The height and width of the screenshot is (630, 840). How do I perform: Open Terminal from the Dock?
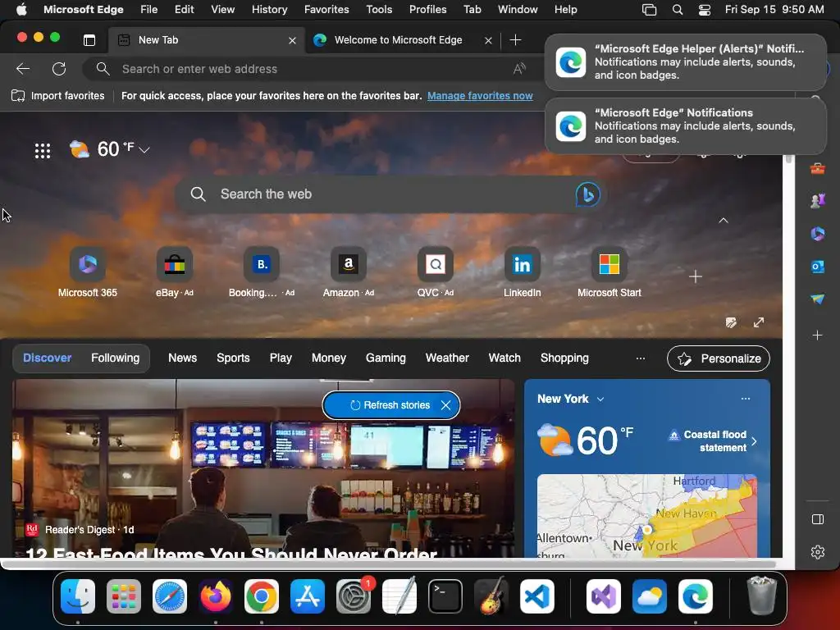(445, 596)
